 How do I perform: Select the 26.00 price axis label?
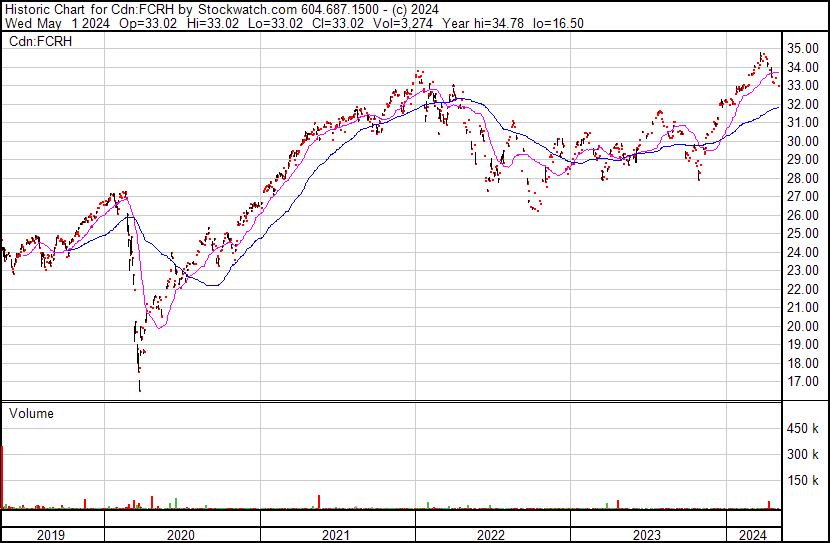[x=803, y=215]
